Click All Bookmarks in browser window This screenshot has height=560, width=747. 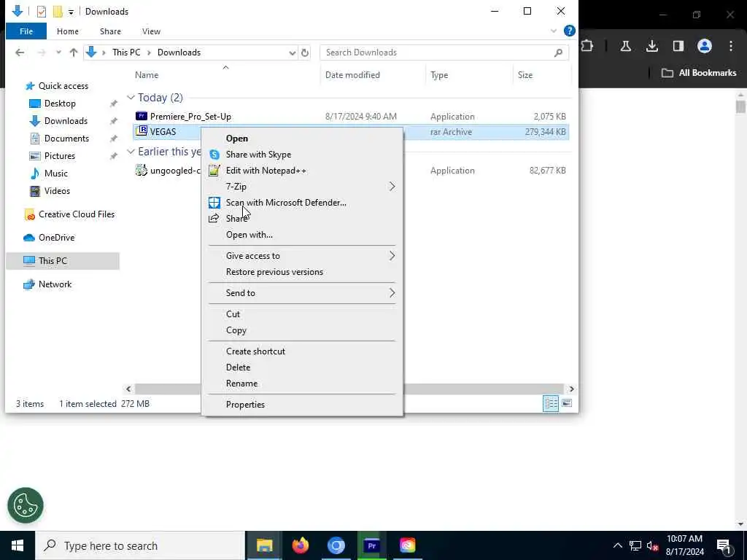pos(699,73)
